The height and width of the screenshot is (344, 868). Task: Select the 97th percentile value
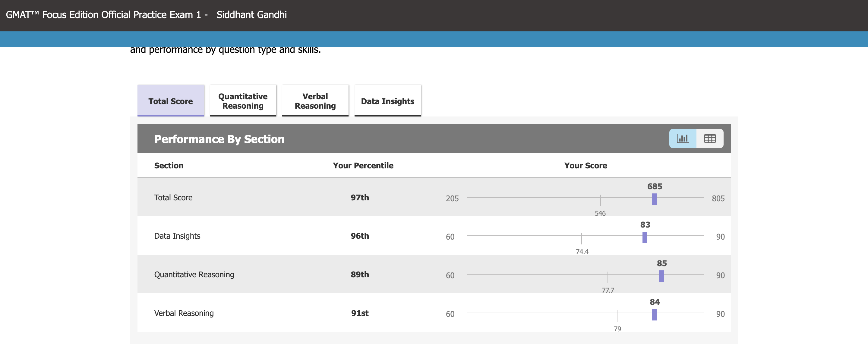coord(359,198)
